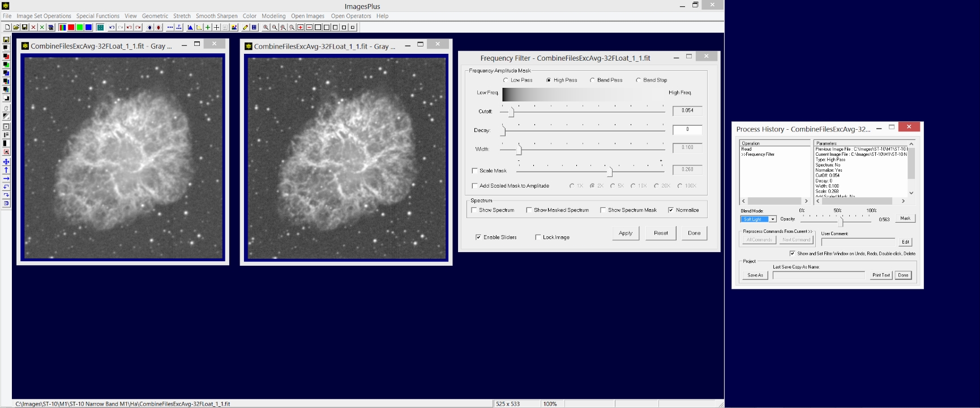Click Print Text in Process History

click(x=881, y=275)
